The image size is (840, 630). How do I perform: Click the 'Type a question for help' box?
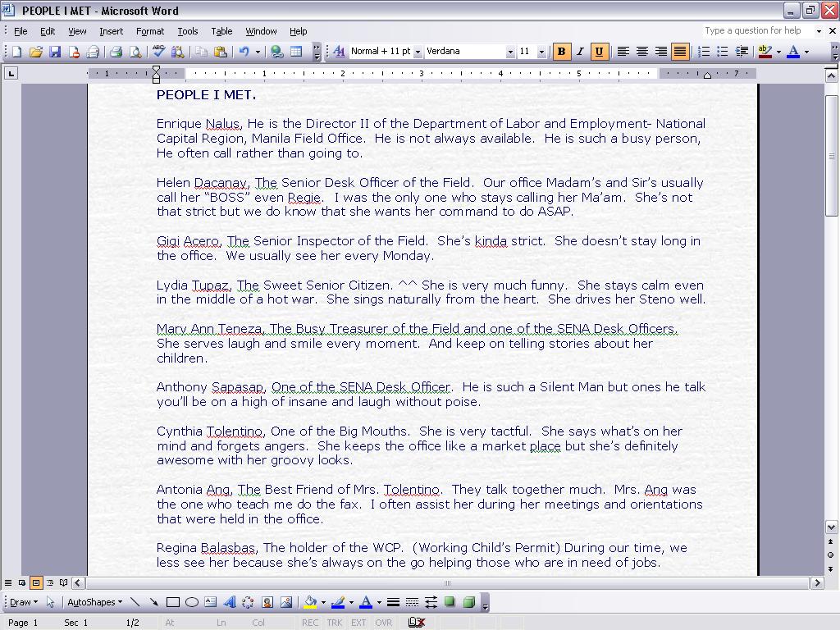(759, 30)
